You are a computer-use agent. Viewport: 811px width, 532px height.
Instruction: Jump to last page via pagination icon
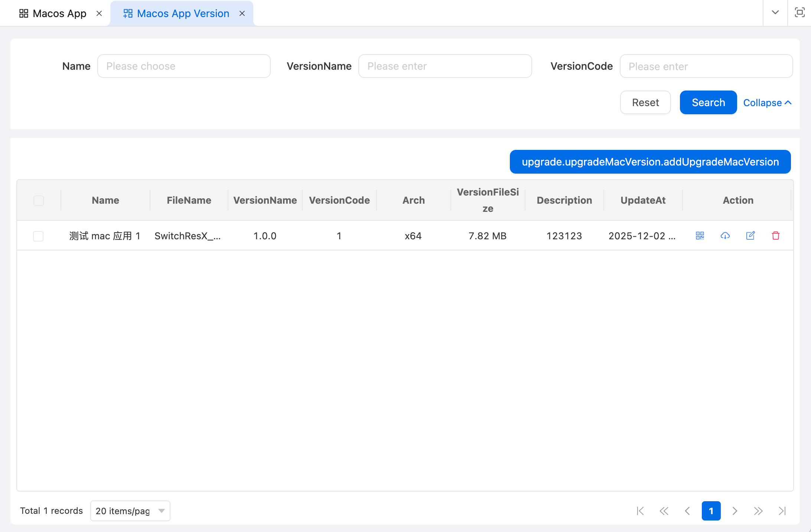(782, 511)
